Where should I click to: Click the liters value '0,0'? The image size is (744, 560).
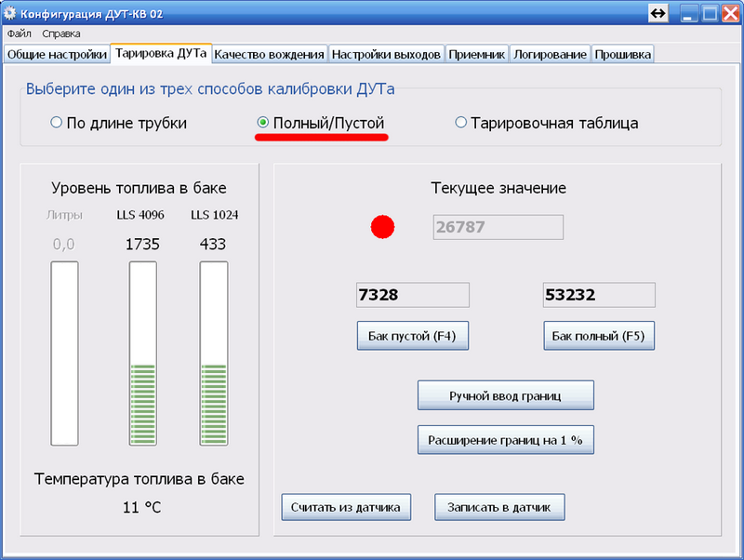[63, 245]
